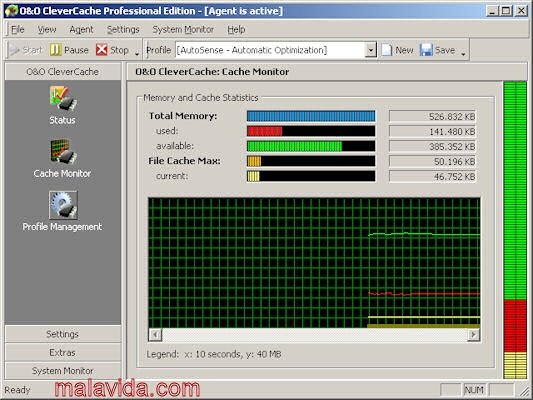Click the Cache Monitor panel title
Image resolution: width=533 pixels, height=400 pixels.
tap(212, 72)
